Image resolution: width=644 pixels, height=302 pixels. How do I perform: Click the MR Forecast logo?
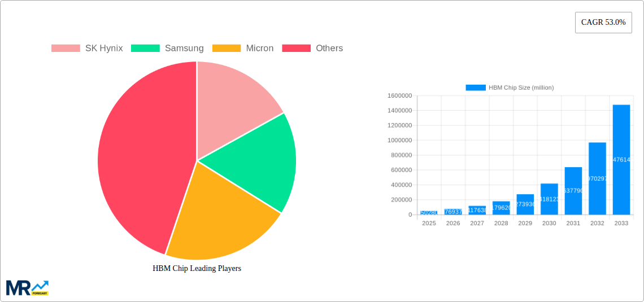click(x=27, y=287)
